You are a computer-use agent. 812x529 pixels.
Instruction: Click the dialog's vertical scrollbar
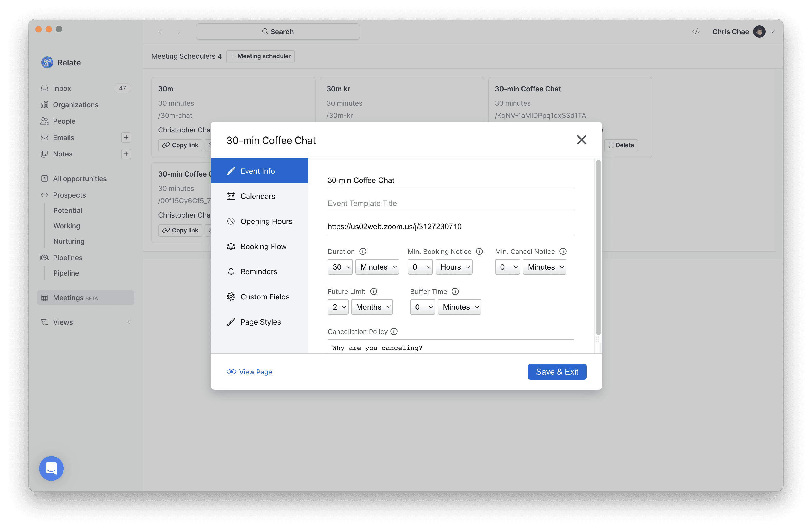coord(598,247)
